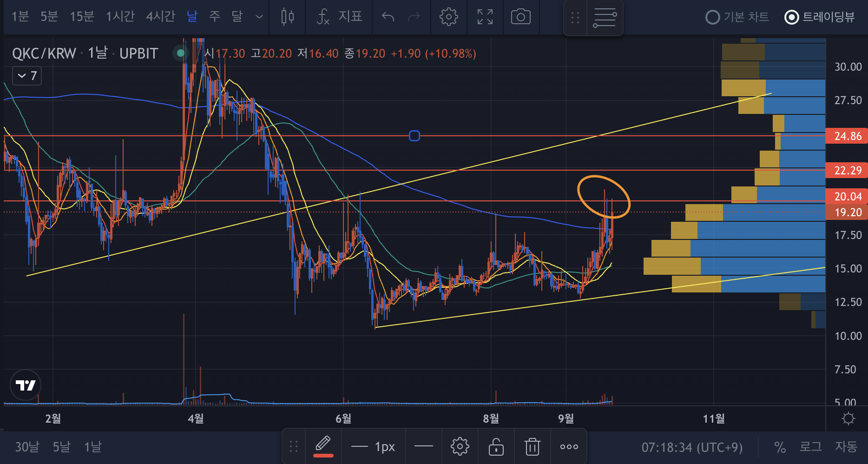Open more options in drawing toolbar
The image size is (868, 464).
tap(569, 447)
